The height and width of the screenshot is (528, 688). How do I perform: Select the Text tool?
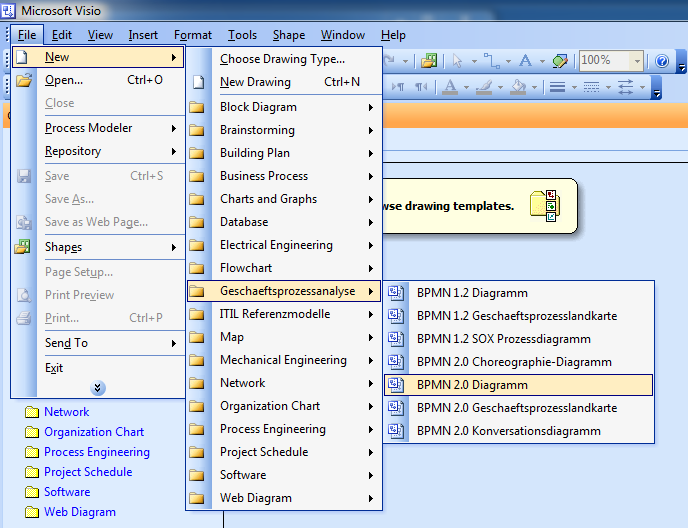(525, 61)
